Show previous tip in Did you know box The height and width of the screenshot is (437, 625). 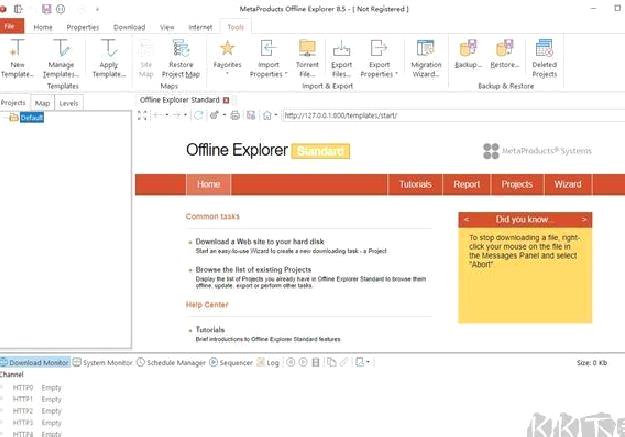pos(466,220)
